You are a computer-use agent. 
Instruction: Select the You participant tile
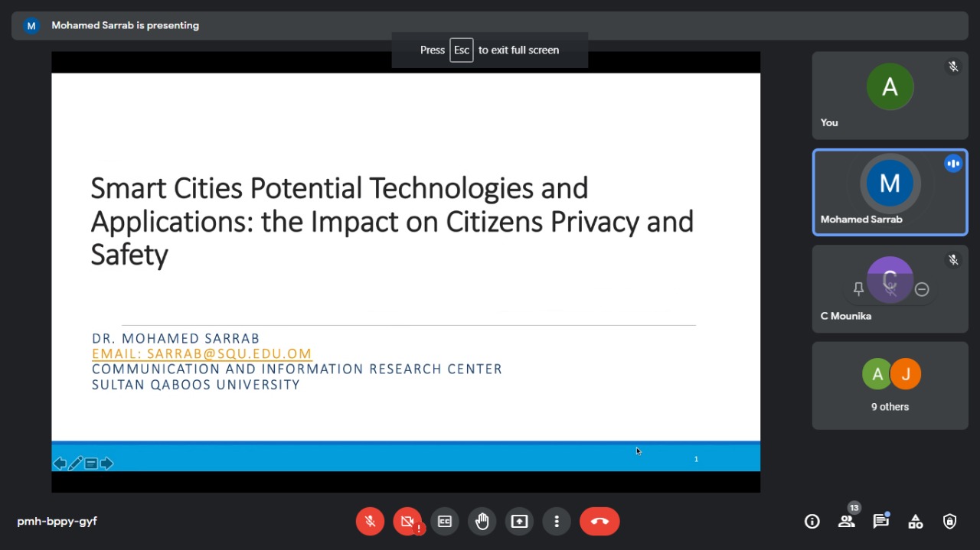pyautogui.click(x=890, y=96)
